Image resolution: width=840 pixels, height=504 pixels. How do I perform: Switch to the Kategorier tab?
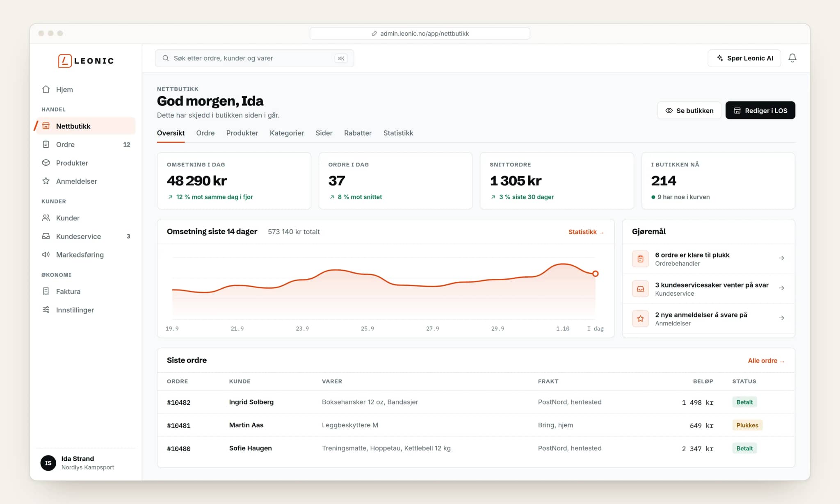click(287, 133)
